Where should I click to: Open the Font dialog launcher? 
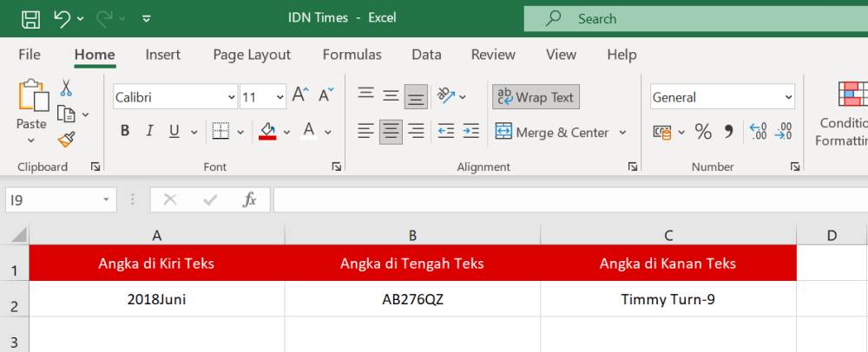[x=336, y=166]
